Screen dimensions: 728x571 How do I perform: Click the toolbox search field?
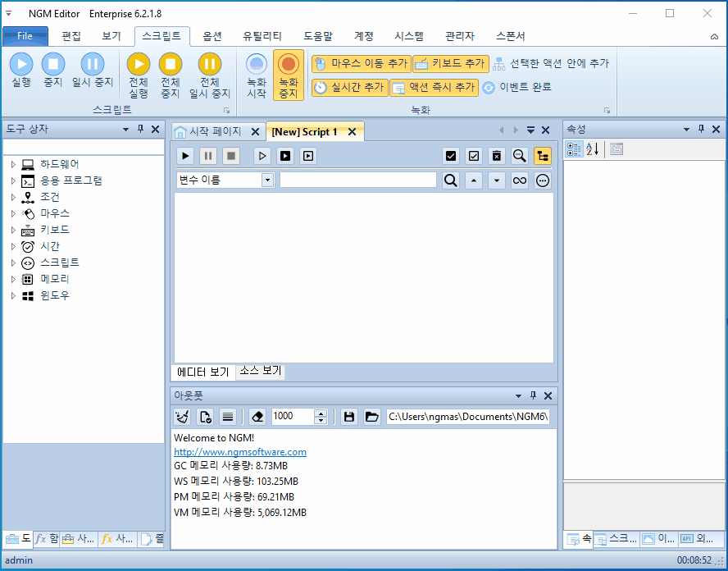(x=84, y=148)
